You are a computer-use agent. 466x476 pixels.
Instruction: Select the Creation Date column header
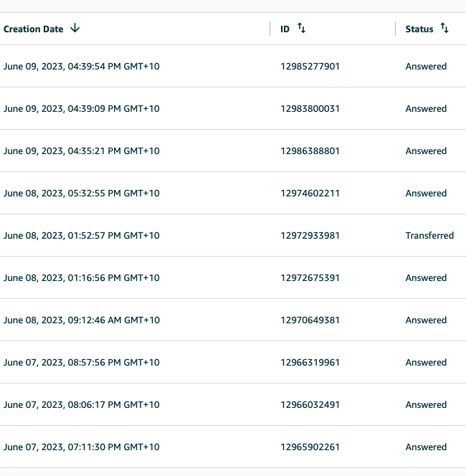coord(34,29)
